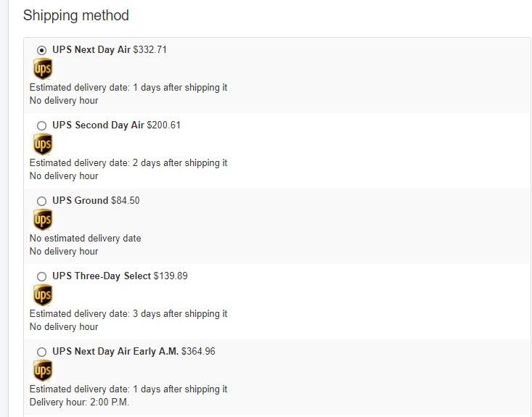
Task: Click the $84.50 Ground price
Action: coord(126,201)
